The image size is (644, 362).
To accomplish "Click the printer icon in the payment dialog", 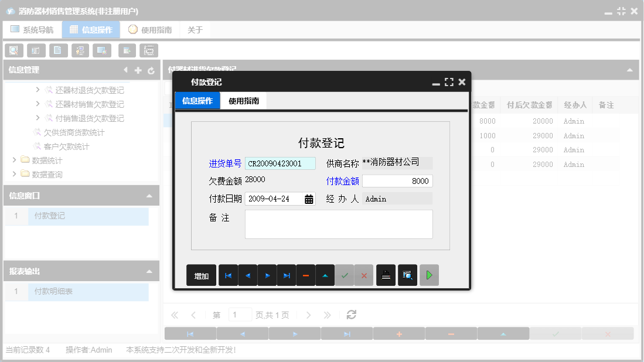I will [386, 275].
